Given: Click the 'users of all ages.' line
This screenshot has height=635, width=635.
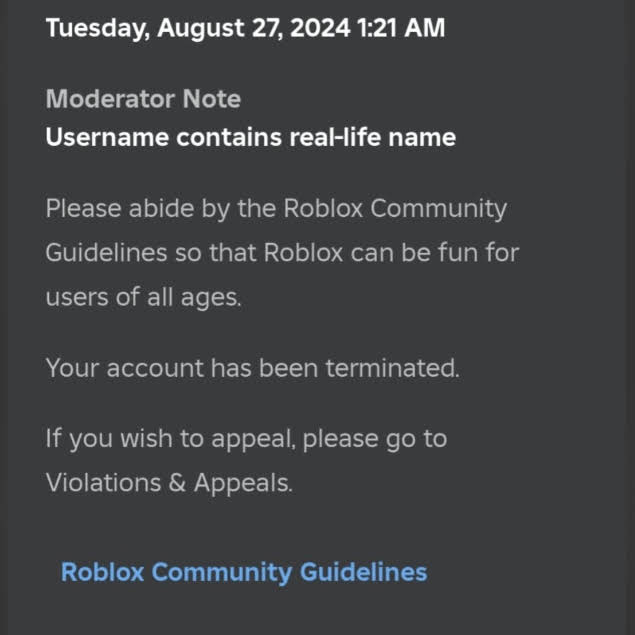Looking at the screenshot, I should tap(143, 297).
